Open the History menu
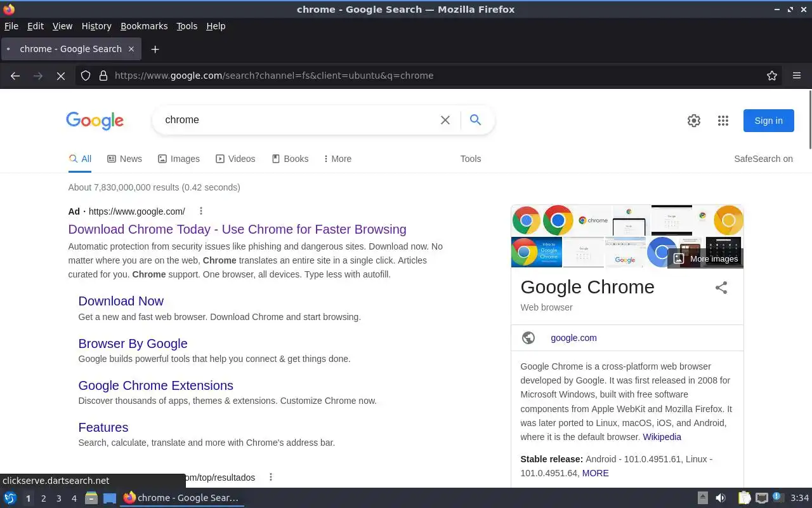The image size is (812, 508). coord(96,26)
